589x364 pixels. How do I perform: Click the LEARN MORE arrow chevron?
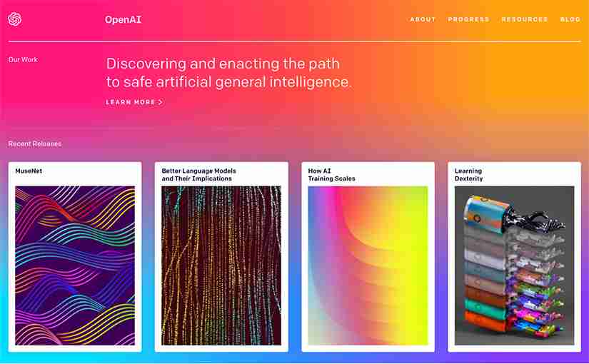click(161, 102)
